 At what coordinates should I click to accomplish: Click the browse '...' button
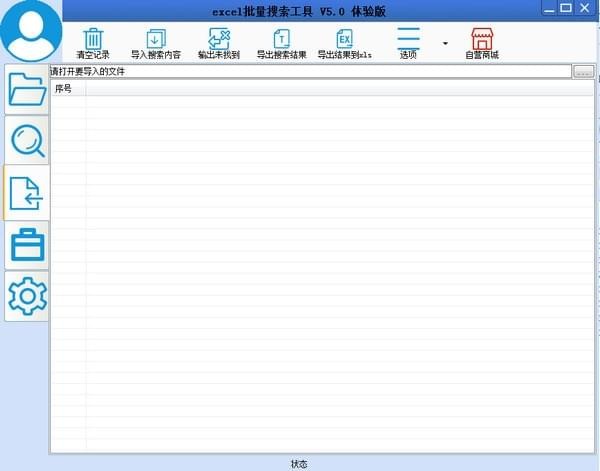pyautogui.click(x=583, y=72)
